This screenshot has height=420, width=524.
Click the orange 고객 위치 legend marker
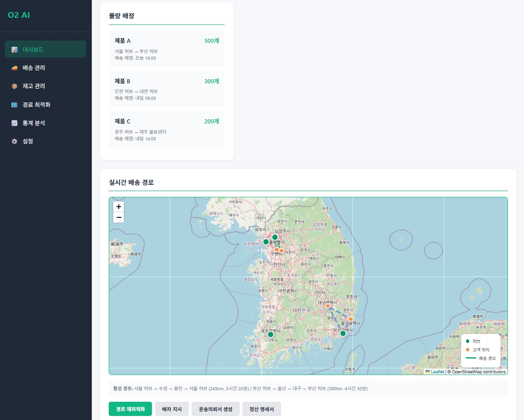pos(468,350)
